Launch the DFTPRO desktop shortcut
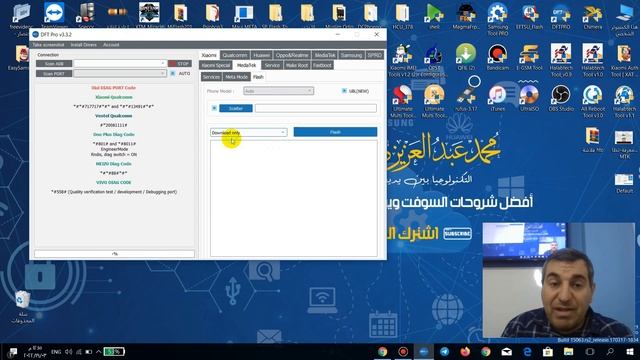Screen dimensions: 640x360 click(561, 16)
